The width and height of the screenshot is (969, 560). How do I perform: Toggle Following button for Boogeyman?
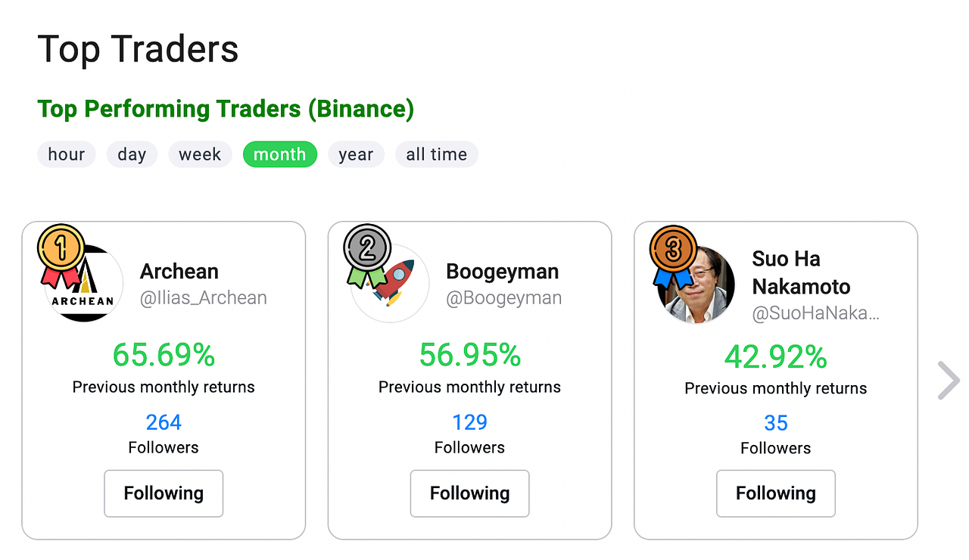(469, 493)
